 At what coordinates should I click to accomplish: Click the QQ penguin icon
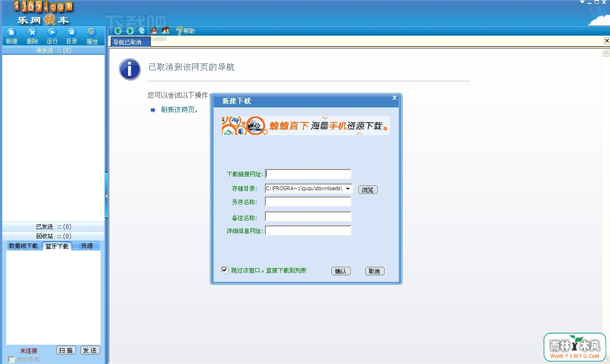tap(154, 31)
